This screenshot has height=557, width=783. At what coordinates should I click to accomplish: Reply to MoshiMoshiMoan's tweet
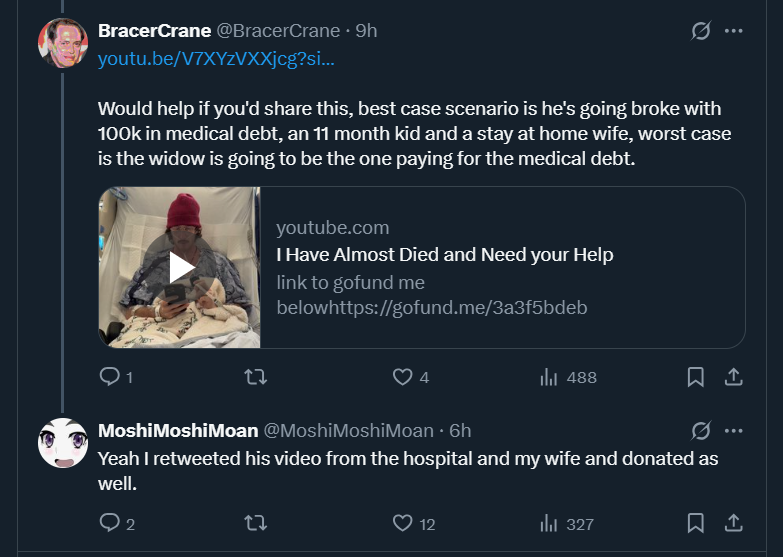click(x=110, y=523)
